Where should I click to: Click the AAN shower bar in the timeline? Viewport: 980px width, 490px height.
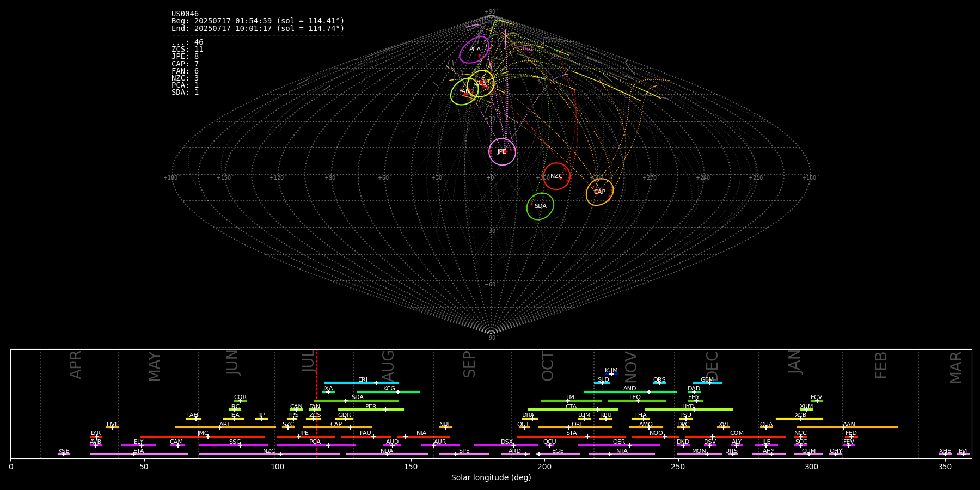tap(848, 427)
